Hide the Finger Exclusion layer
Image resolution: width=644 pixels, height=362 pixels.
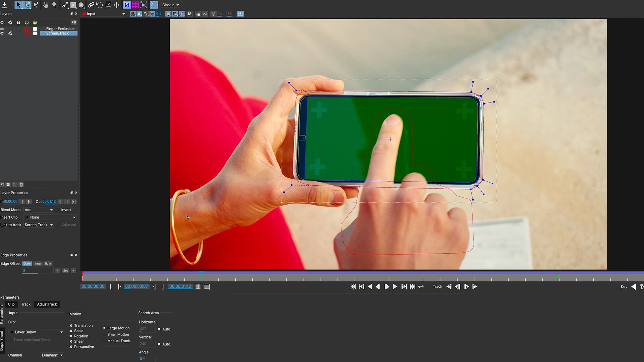pos(2,29)
